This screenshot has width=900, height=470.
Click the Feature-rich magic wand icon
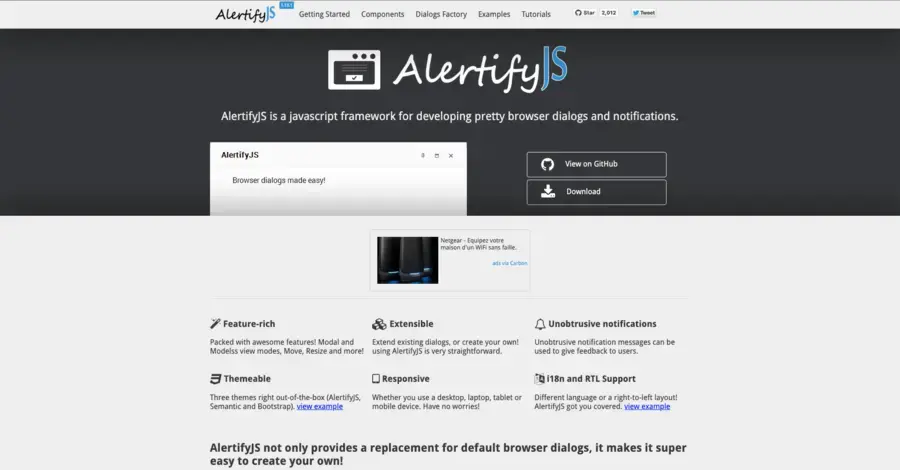coord(215,324)
